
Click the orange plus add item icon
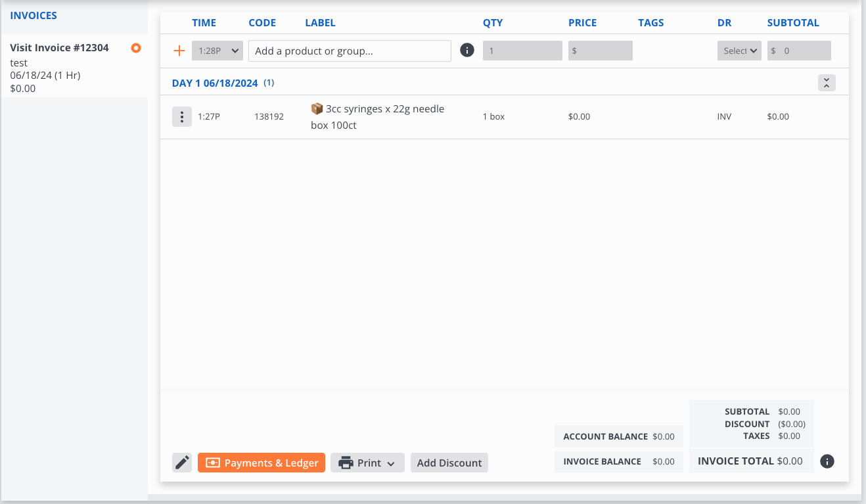pyautogui.click(x=179, y=51)
